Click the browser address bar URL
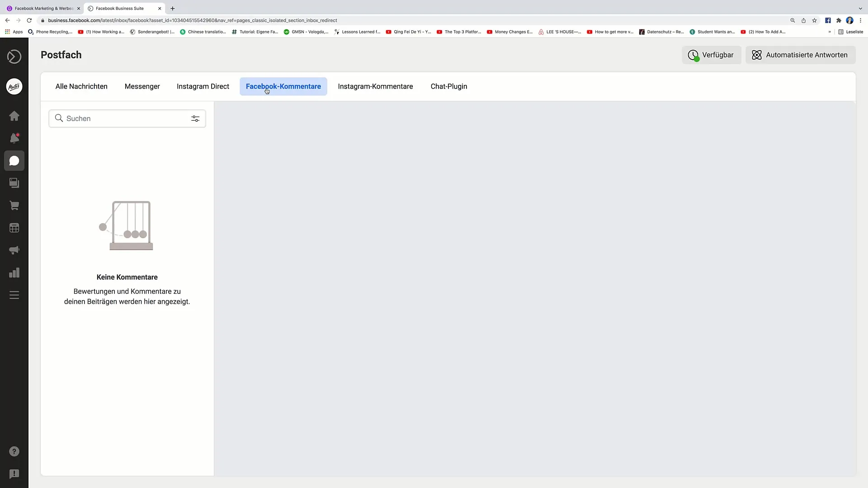This screenshot has width=868, height=488. click(x=193, y=20)
